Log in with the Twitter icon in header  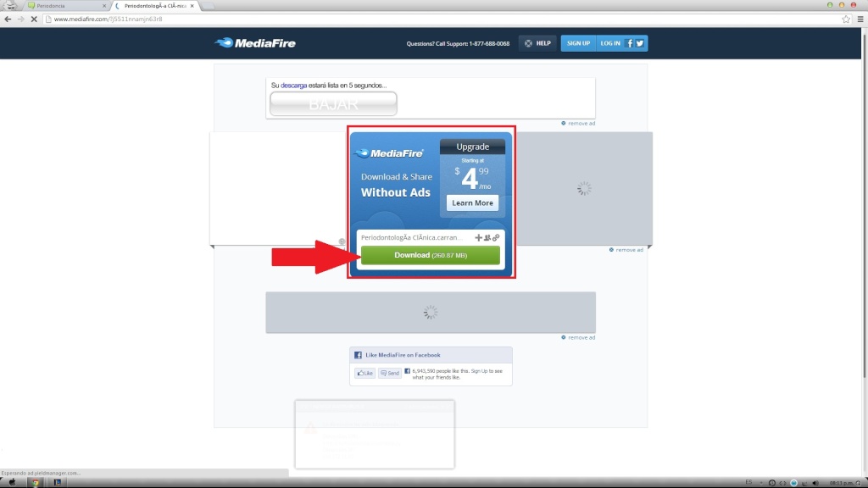[640, 43]
